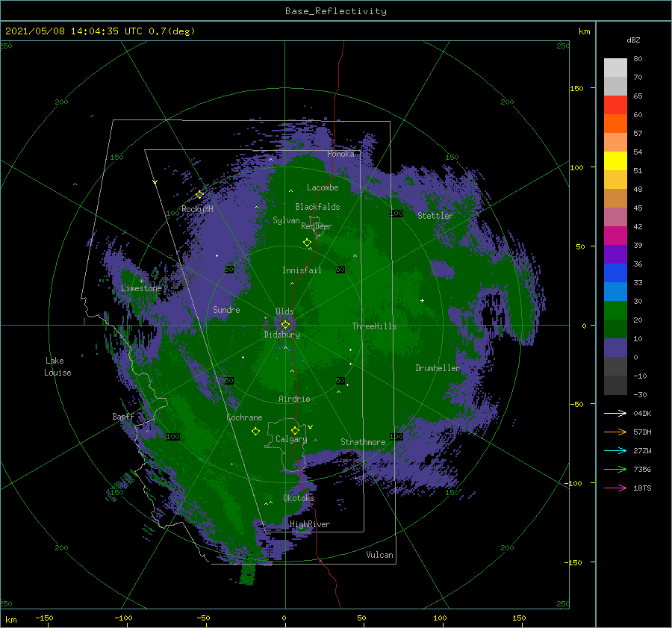The height and width of the screenshot is (628, 672).
Task: Click the Cochrane label
Action: pos(244,417)
